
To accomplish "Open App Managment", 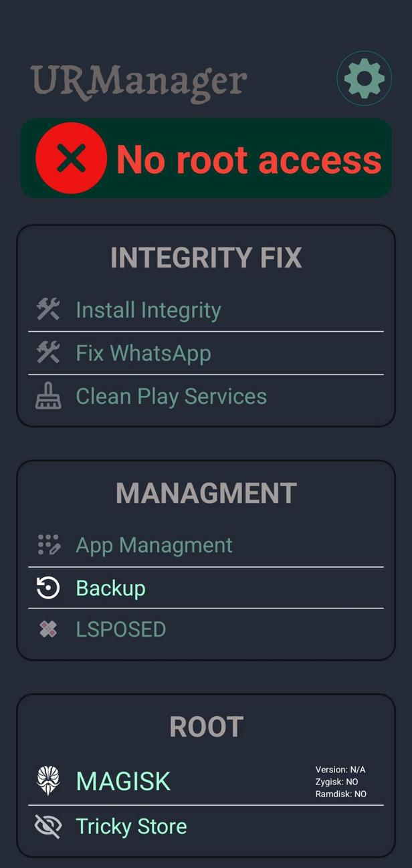I will click(x=153, y=544).
